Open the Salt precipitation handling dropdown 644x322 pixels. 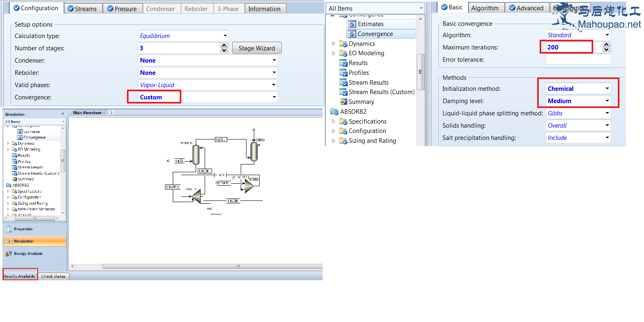click(x=607, y=138)
